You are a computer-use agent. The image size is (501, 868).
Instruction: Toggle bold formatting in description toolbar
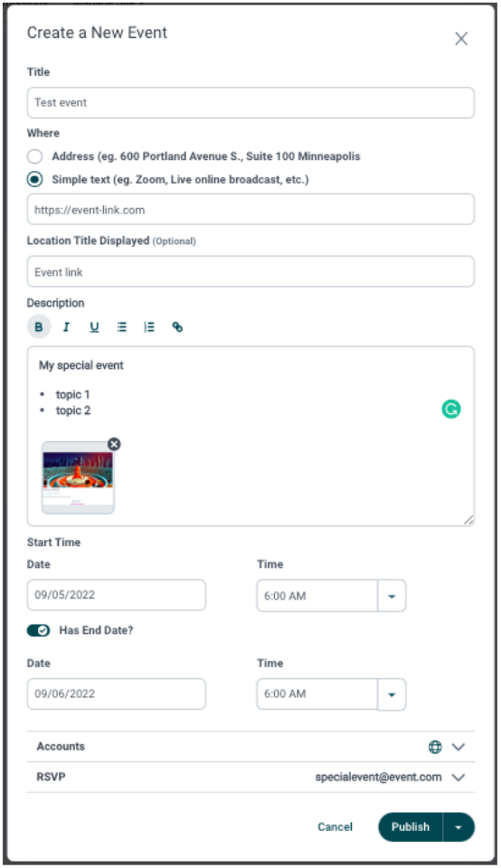pyautogui.click(x=39, y=326)
